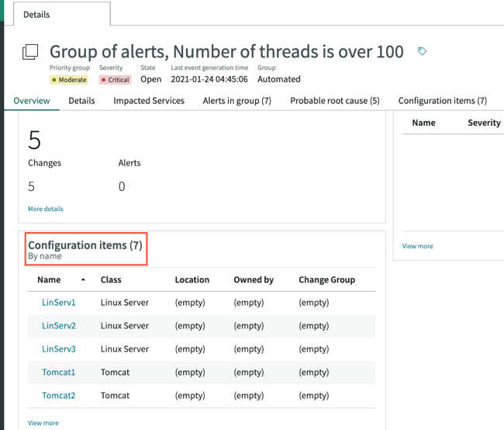Image resolution: width=504 pixels, height=430 pixels.
Task: Go to Alerts in group (7) tab
Action: (237, 101)
